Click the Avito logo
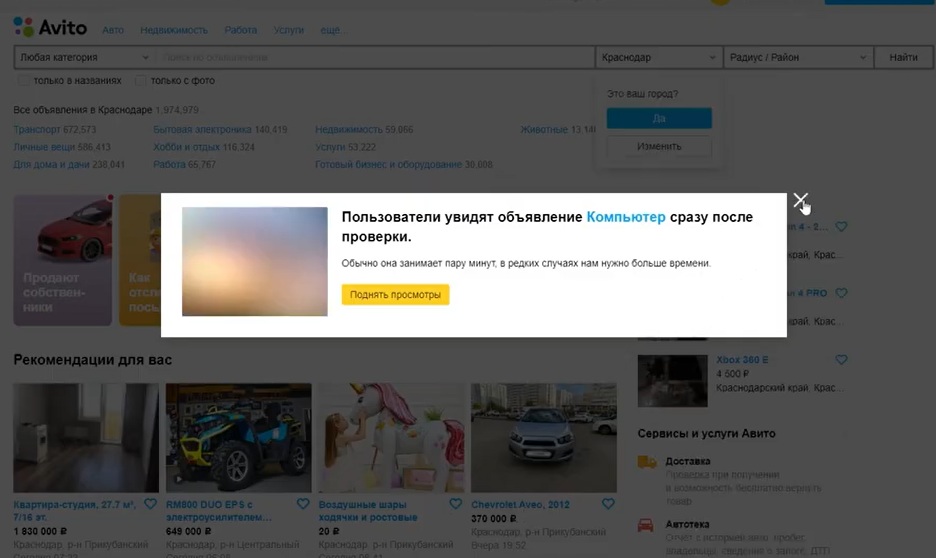936x558 pixels. tap(50, 27)
